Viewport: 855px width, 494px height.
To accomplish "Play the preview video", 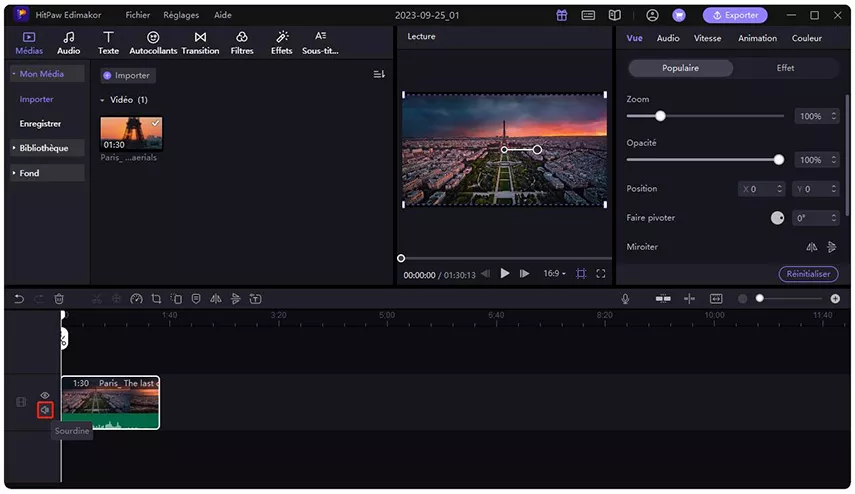I will [x=505, y=273].
